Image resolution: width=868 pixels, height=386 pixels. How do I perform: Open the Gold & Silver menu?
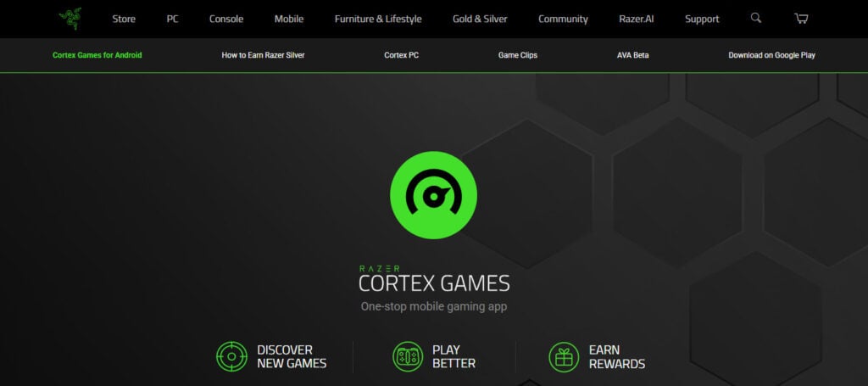[x=480, y=19]
